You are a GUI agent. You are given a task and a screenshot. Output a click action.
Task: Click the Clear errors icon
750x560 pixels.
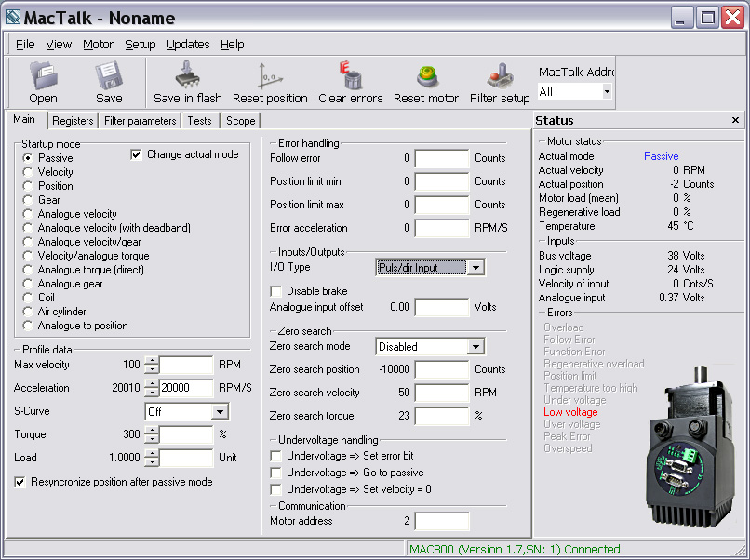[x=351, y=74]
